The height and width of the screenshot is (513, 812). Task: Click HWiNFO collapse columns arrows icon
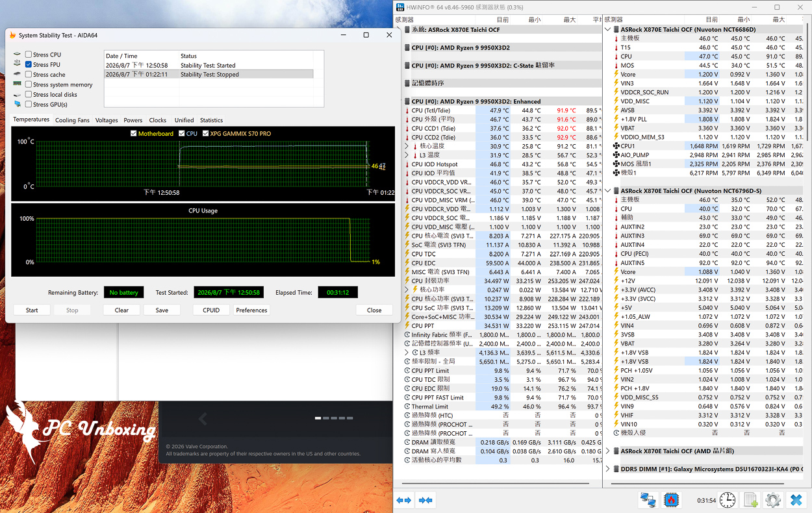coord(425,500)
